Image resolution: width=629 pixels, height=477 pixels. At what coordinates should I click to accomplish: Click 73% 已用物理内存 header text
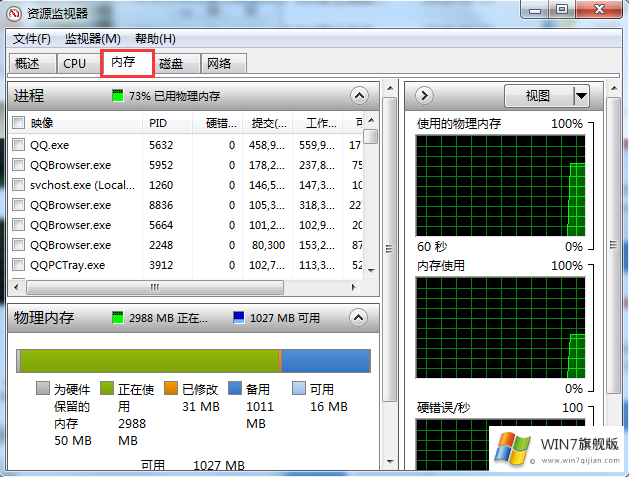tap(174, 96)
